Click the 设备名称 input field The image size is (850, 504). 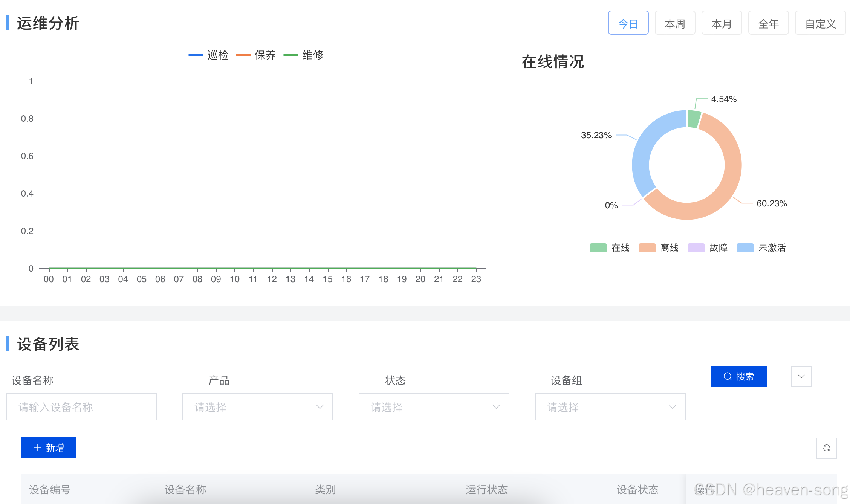pyautogui.click(x=81, y=407)
